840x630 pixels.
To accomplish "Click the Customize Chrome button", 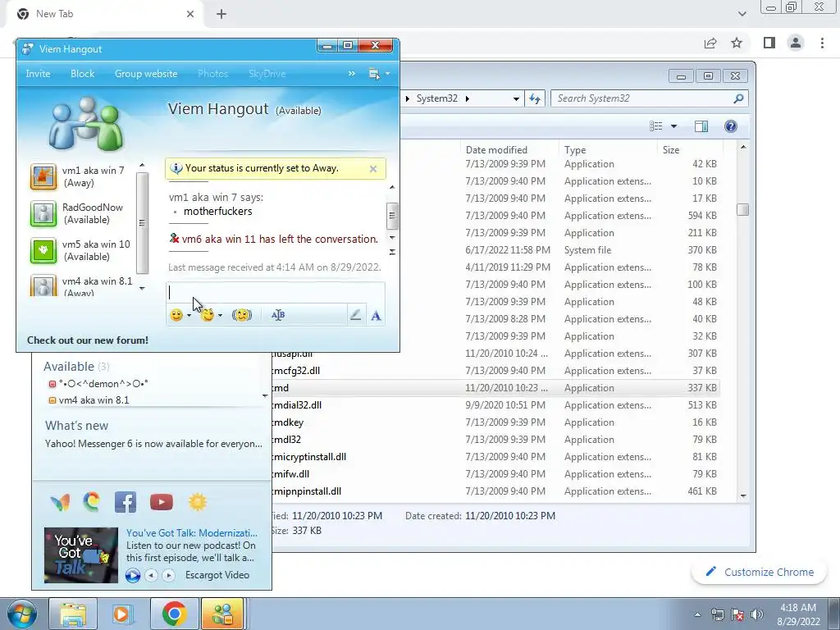I will pyautogui.click(x=760, y=572).
